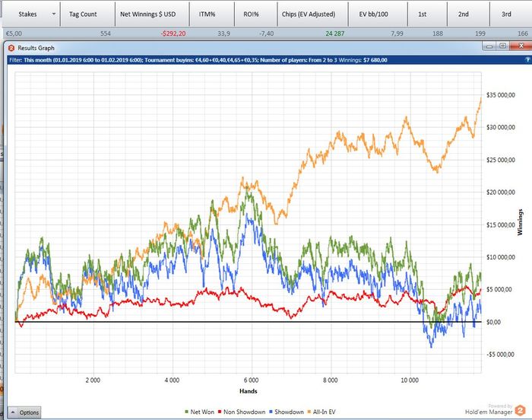532x420 pixels.
Task: Select the 7,99 EV bb/100 cell
Action: pos(397,33)
